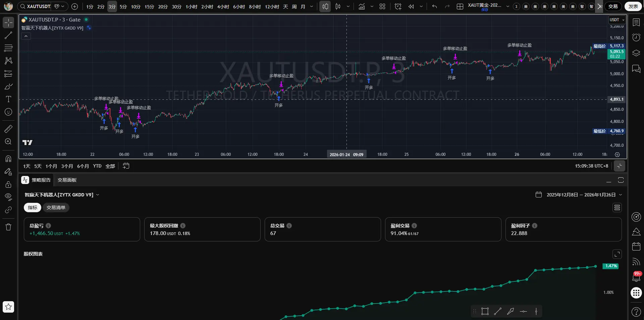Image resolution: width=644 pixels, height=320 pixels.
Task: Switch to the 交易清单 tab
Action: 56,208
